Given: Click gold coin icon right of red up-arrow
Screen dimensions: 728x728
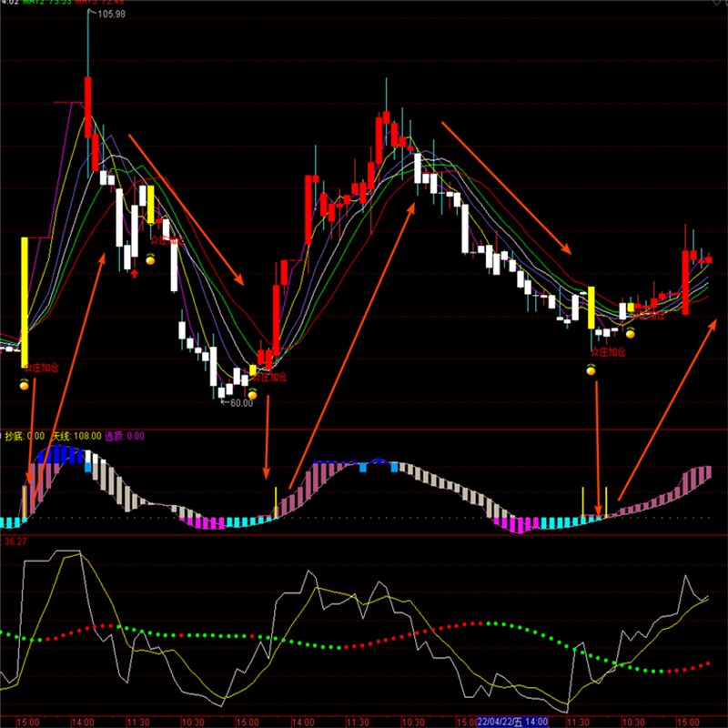Looking at the screenshot, I should (x=150, y=259).
